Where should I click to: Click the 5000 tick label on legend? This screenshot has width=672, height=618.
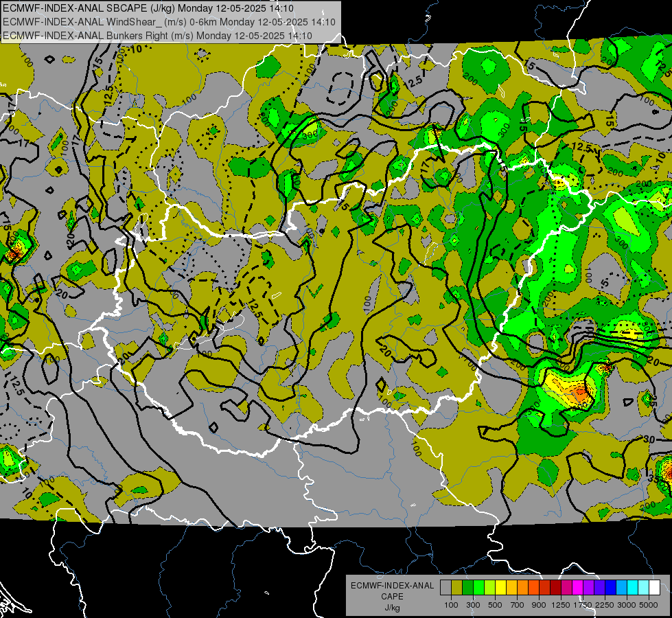point(649,605)
